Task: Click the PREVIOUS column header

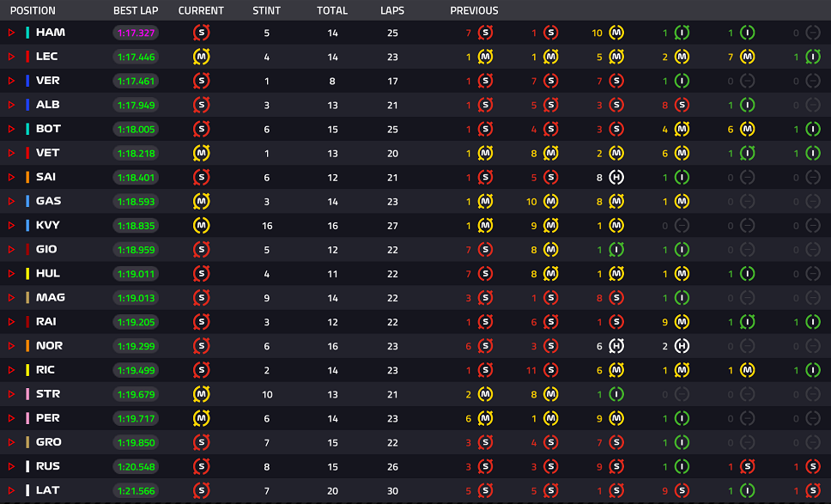Action: (x=475, y=10)
